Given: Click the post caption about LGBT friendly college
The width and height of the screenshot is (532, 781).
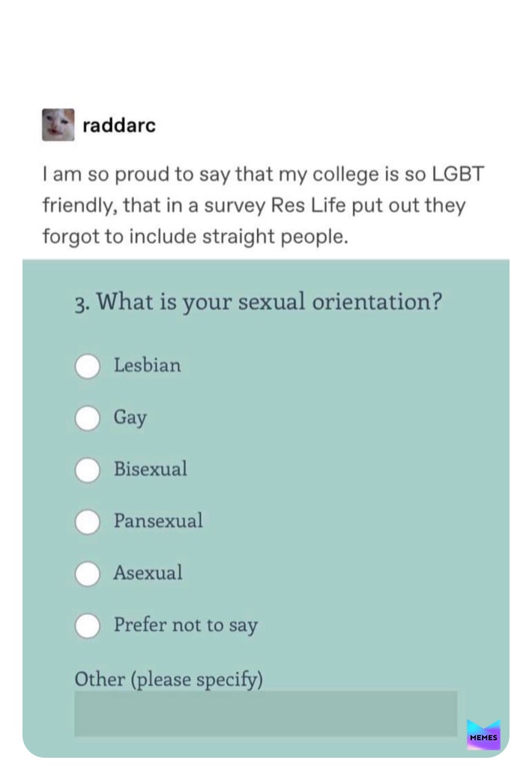Looking at the screenshot, I should tap(263, 205).
